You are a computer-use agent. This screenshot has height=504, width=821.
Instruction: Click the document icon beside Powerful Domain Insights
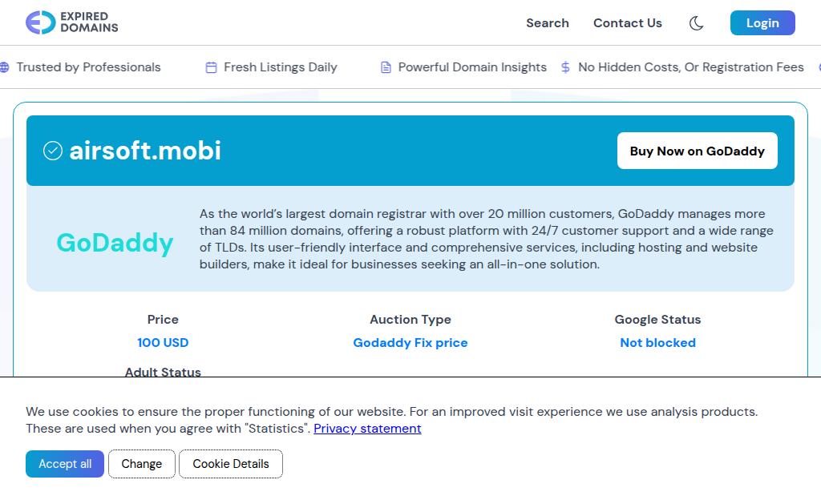386,67
